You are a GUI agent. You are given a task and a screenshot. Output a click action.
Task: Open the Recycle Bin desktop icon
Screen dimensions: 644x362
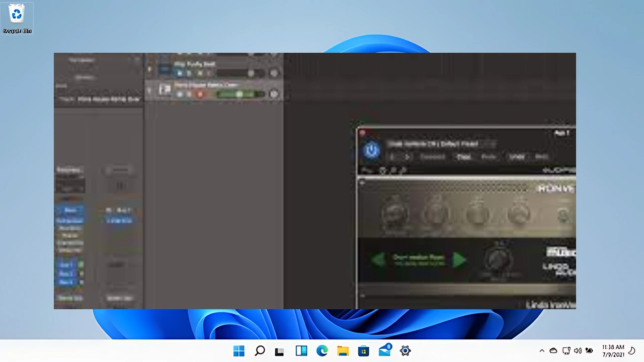pyautogui.click(x=17, y=18)
